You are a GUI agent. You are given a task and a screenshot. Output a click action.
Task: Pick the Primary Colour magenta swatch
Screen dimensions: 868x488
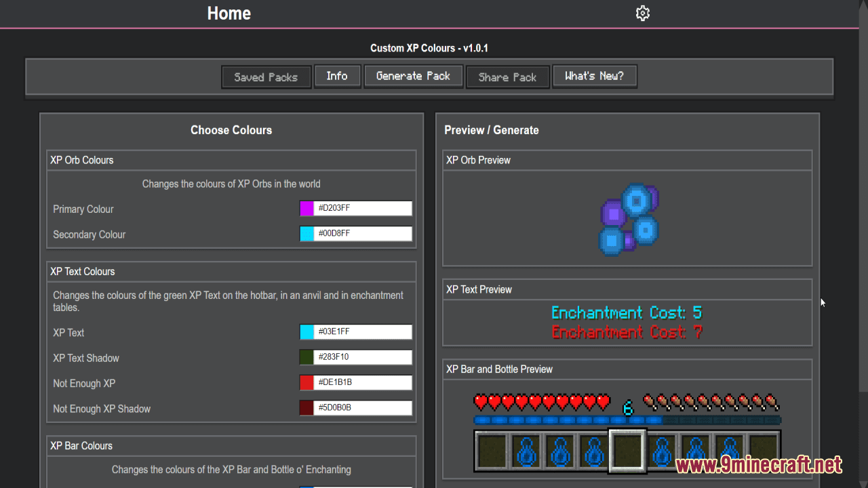coord(307,209)
